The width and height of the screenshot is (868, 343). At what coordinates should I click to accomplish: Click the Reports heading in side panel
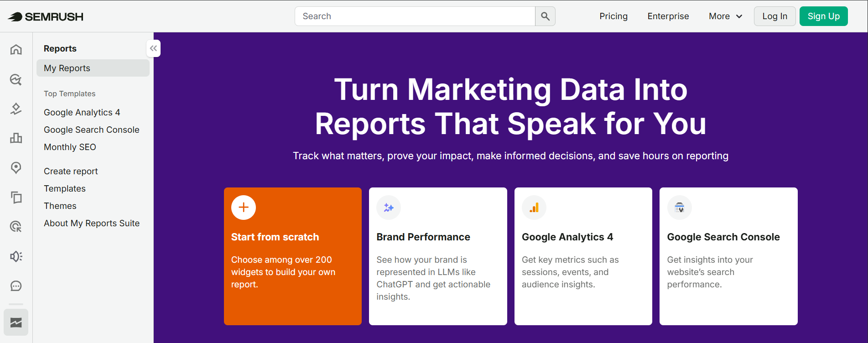coord(60,48)
